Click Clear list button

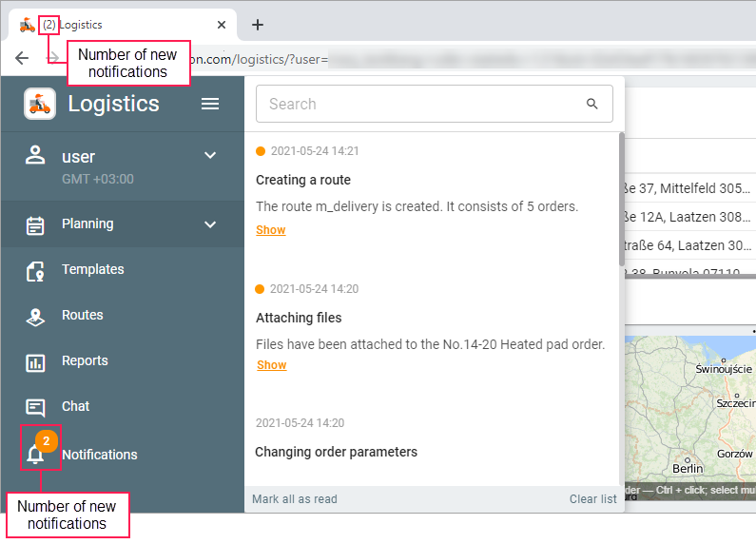[x=592, y=499]
